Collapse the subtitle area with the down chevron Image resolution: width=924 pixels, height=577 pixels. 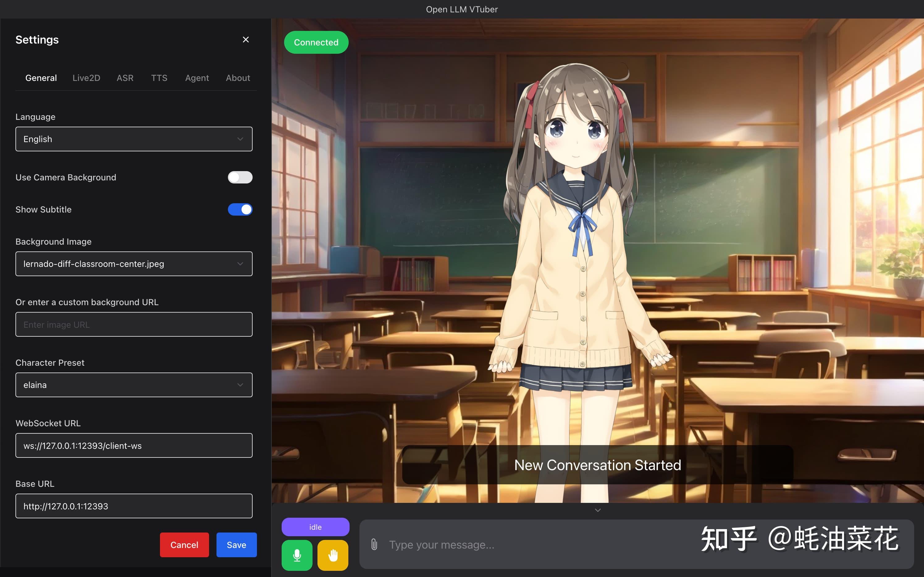pos(598,510)
